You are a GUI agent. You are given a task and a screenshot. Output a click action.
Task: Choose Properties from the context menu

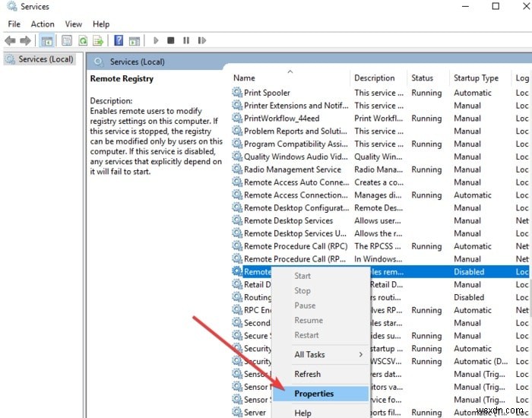[314, 394]
